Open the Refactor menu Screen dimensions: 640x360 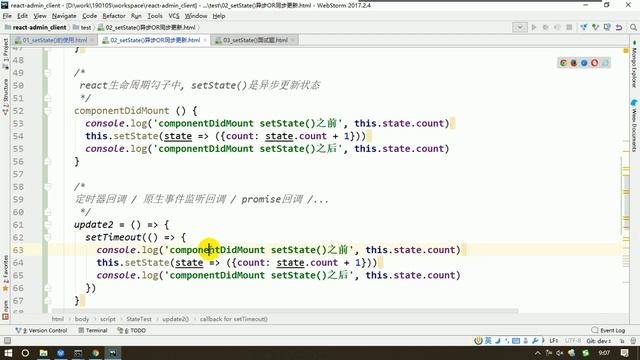pos(114,16)
